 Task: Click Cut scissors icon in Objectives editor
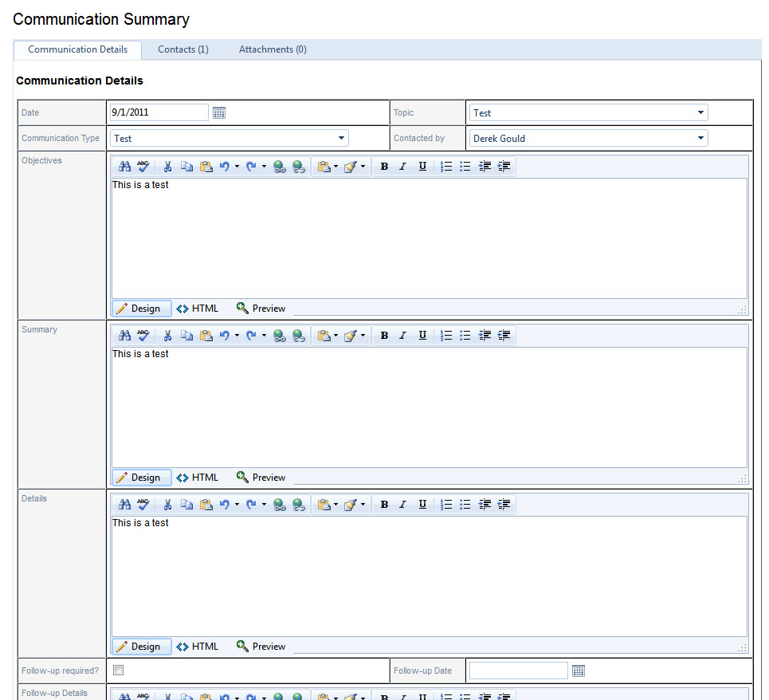[x=167, y=167]
